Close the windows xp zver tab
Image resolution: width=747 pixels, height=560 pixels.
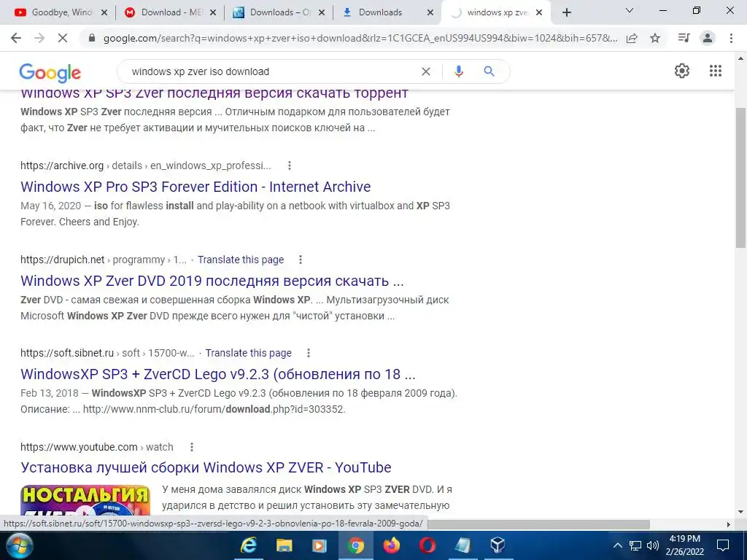(539, 13)
